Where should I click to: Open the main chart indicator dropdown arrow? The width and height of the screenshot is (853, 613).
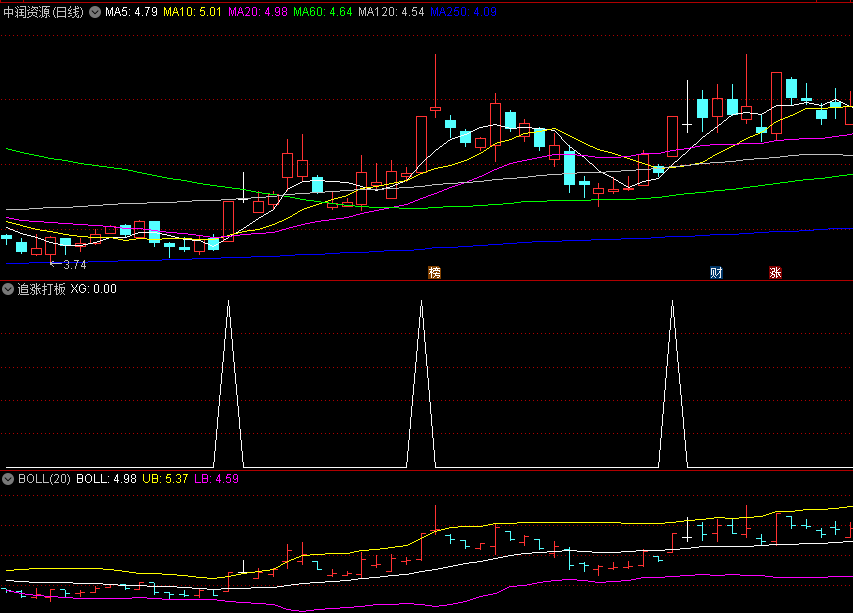point(95,12)
